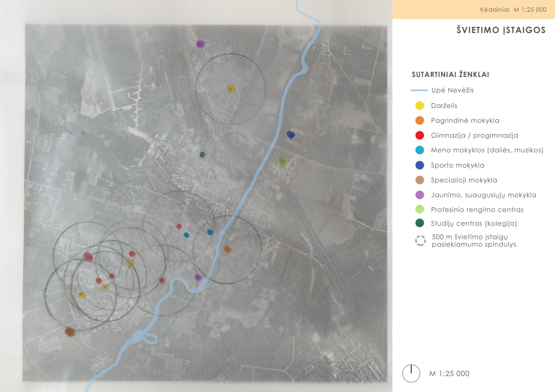The image size is (555, 392).
Task: Click the yellow Darželis legend dot
Action: click(419, 106)
